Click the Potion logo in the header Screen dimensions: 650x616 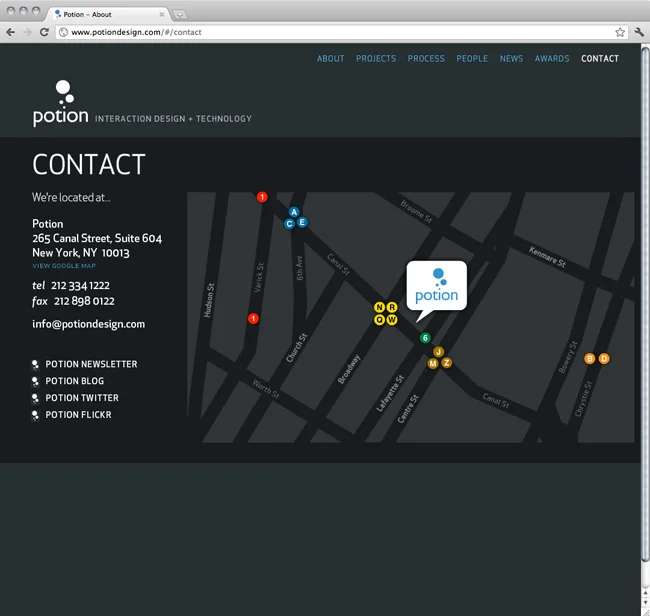[61, 103]
